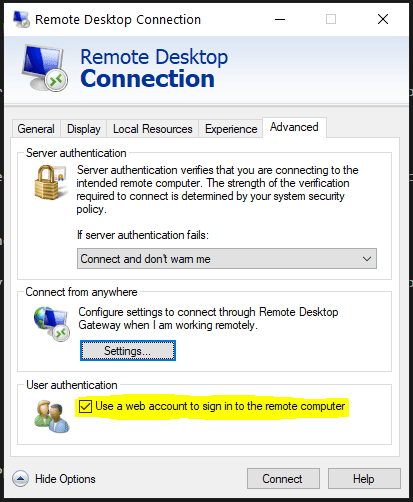The width and height of the screenshot is (413, 502).
Task: Open the Help button
Action: (364, 479)
